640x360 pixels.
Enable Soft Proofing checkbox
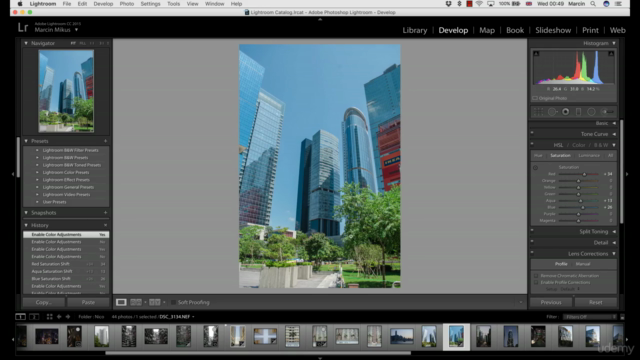[173, 302]
